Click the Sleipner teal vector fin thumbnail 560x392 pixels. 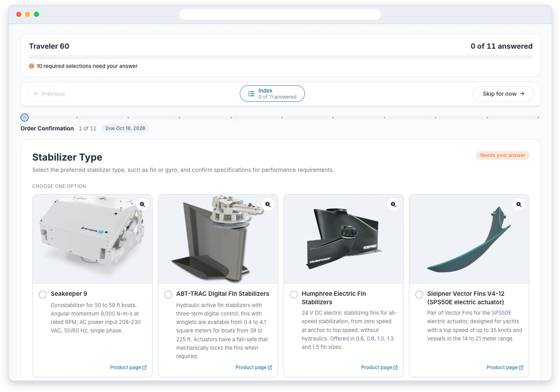coord(469,239)
